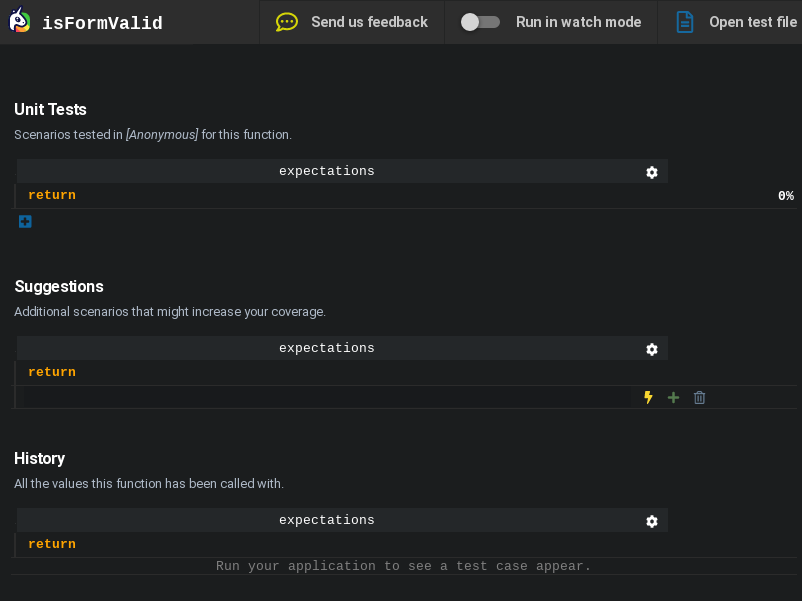
Task: Click the run your application hint text
Action: click(x=403, y=566)
